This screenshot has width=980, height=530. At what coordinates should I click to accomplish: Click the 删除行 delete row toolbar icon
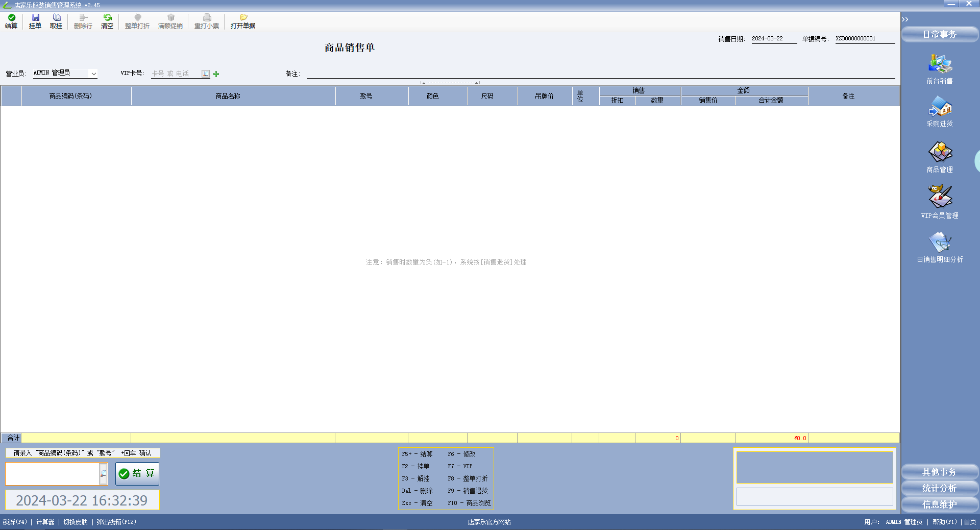pos(83,21)
